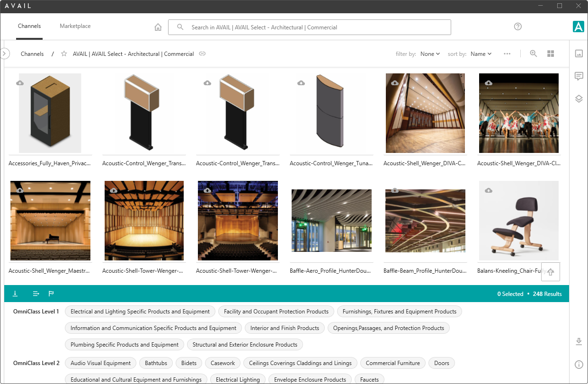This screenshot has height=384, width=588.
Task: Toggle the Interior and Finish Products tag
Action: (285, 328)
